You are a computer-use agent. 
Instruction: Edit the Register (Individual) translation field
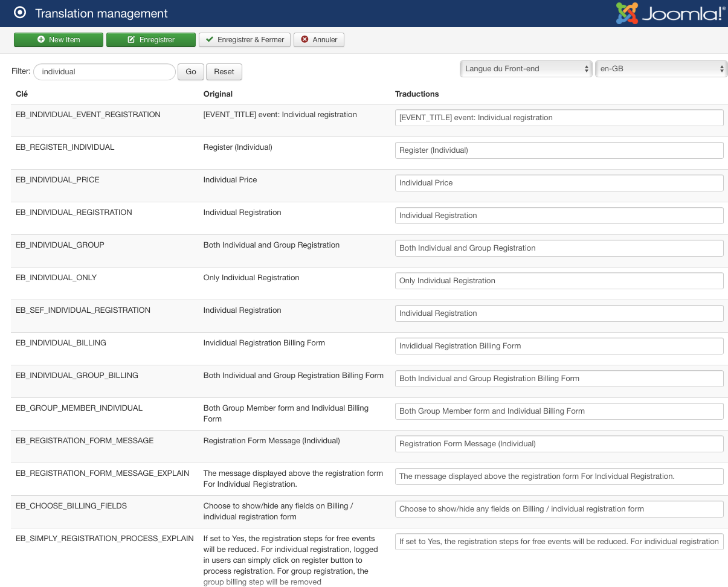[x=559, y=150]
